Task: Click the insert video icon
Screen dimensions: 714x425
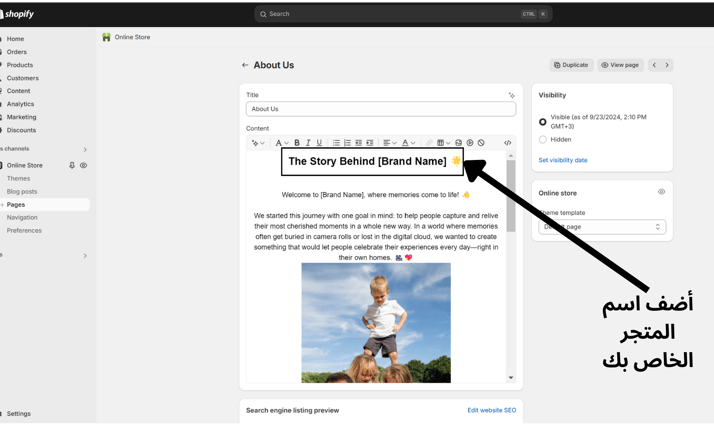Action: pyautogui.click(x=470, y=143)
